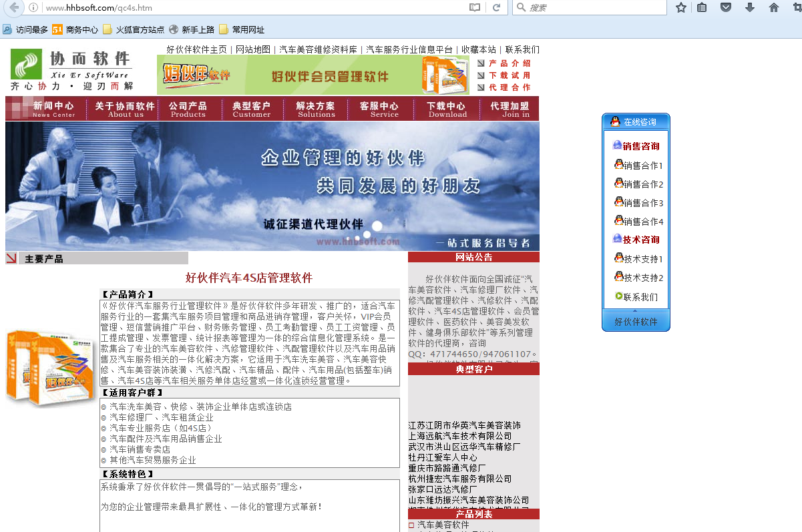The height and width of the screenshot is (532, 802).
Task: Click QQ icon for 技术支持1
Action: (x=618, y=258)
